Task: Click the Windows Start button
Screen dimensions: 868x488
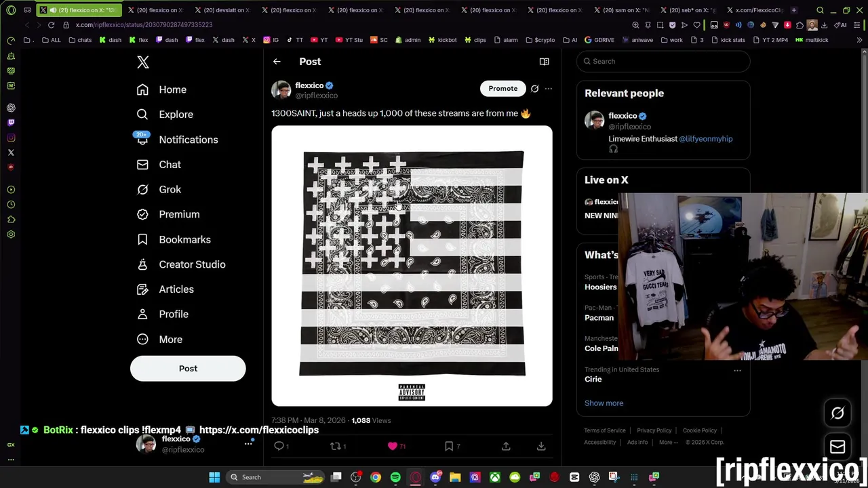Action: point(214,477)
